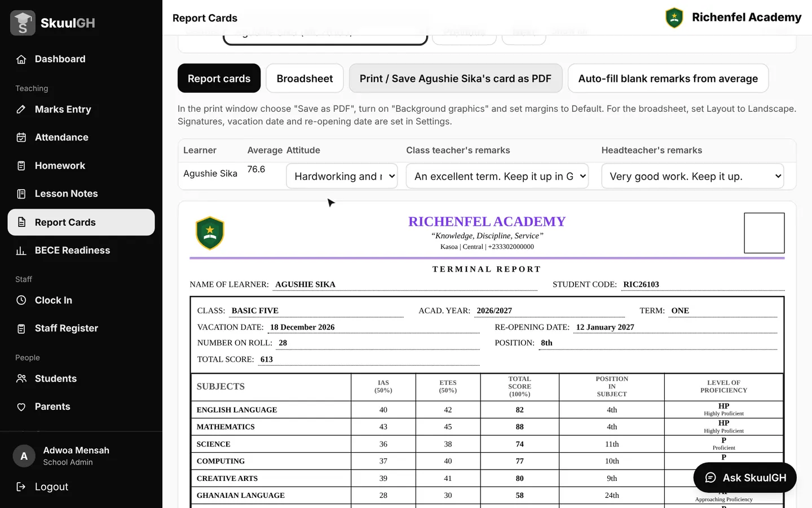
Task: Click the Students people icon
Action: tap(21, 379)
